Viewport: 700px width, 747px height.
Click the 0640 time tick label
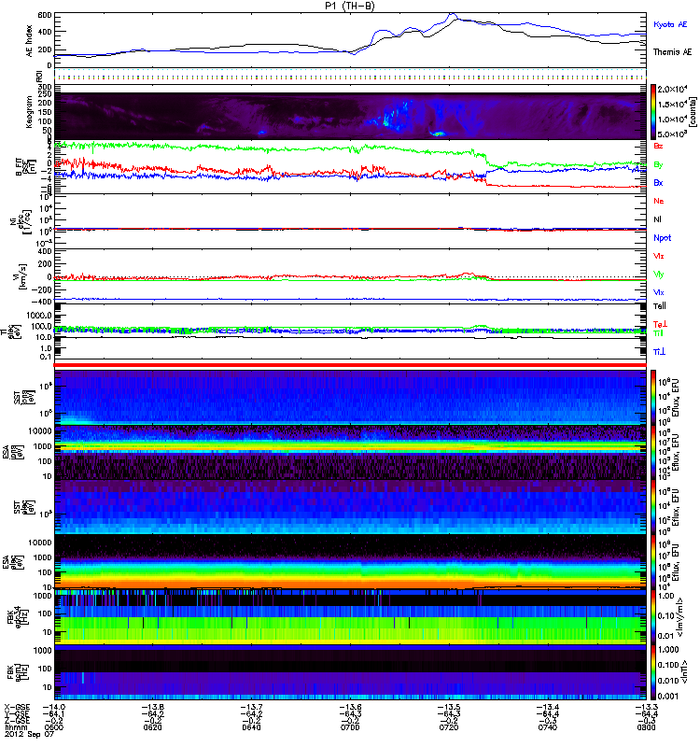coord(251,727)
